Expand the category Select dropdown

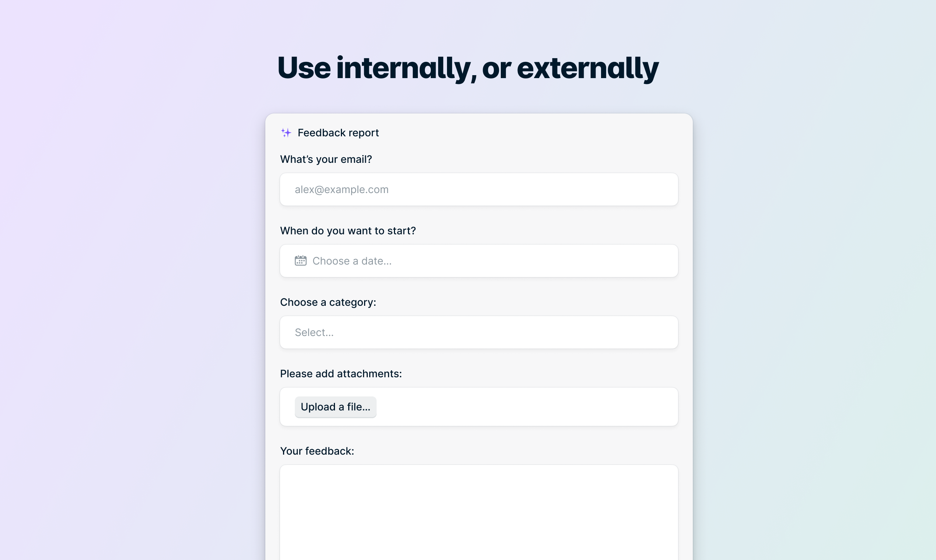tap(479, 332)
